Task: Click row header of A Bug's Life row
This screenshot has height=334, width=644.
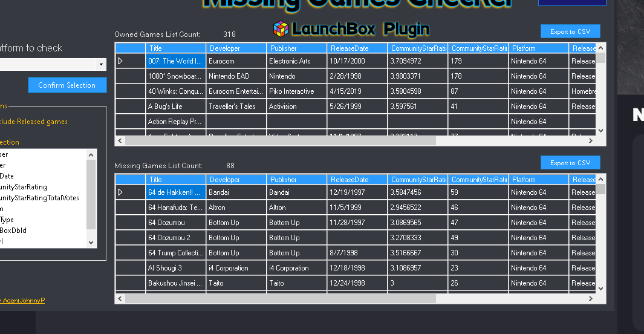Action: [130, 106]
